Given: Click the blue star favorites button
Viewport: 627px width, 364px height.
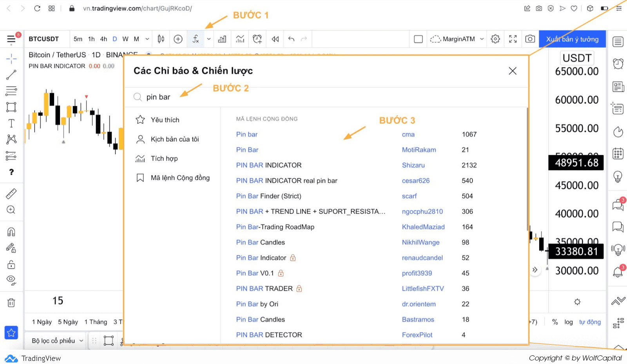Looking at the screenshot, I should [x=11, y=333].
